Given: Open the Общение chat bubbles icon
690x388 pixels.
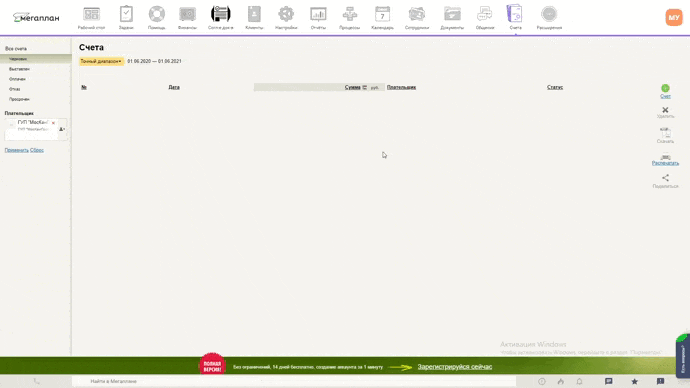Looking at the screenshot, I should click(x=484, y=15).
